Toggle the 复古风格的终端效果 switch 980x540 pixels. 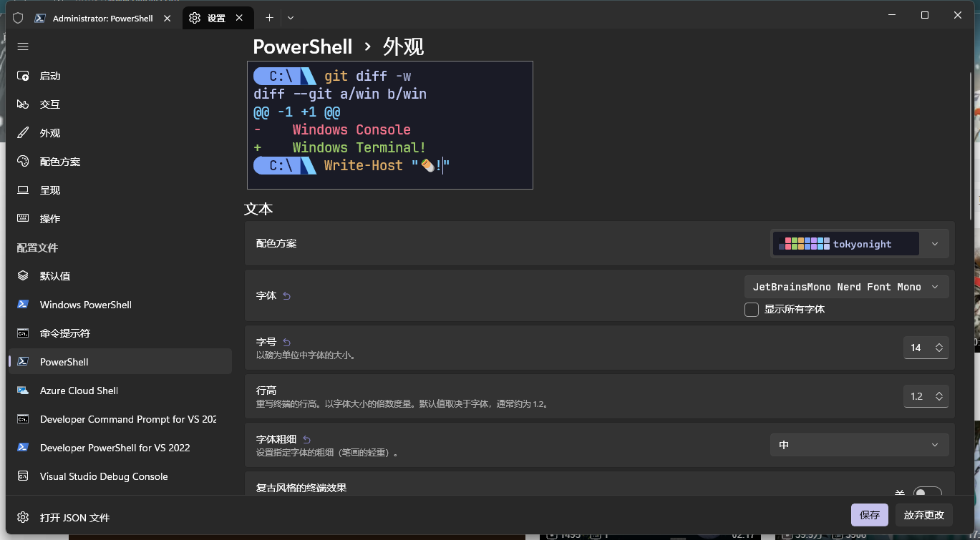[x=927, y=493]
